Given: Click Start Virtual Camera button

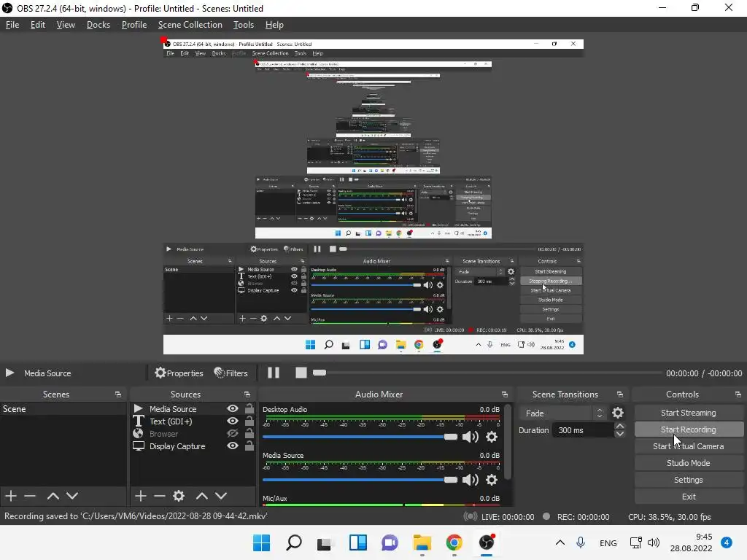Looking at the screenshot, I should click(689, 446).
